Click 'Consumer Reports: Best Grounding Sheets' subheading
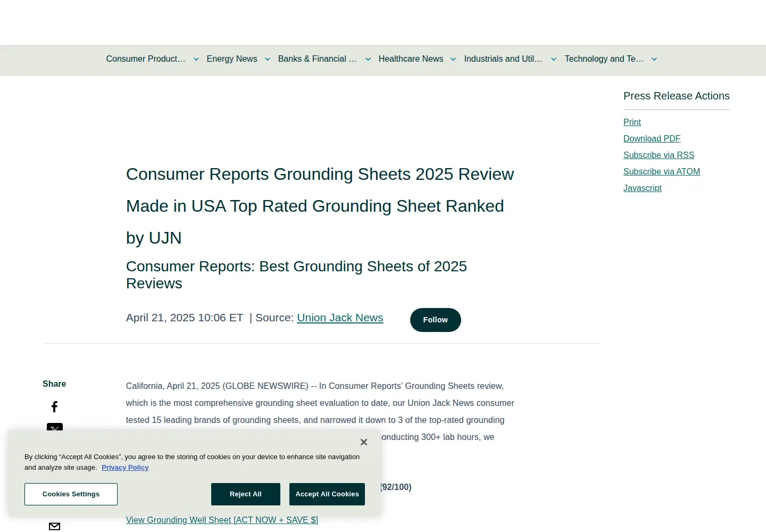The image size is (766, 532). pos(296,275)
